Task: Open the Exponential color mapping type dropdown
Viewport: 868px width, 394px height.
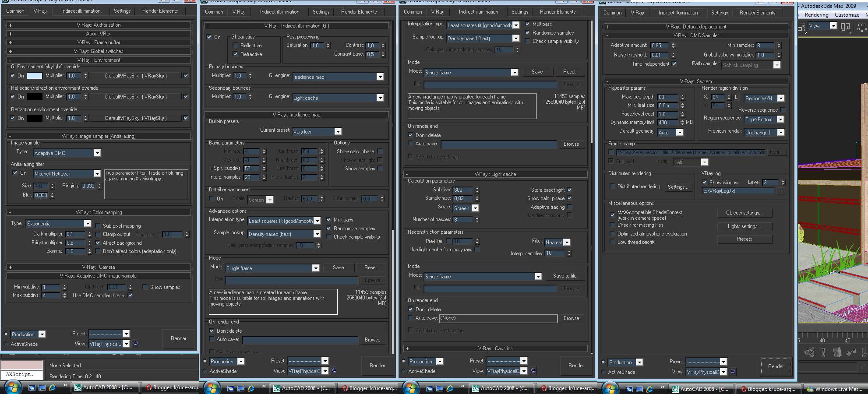Action: pos(58,224)
